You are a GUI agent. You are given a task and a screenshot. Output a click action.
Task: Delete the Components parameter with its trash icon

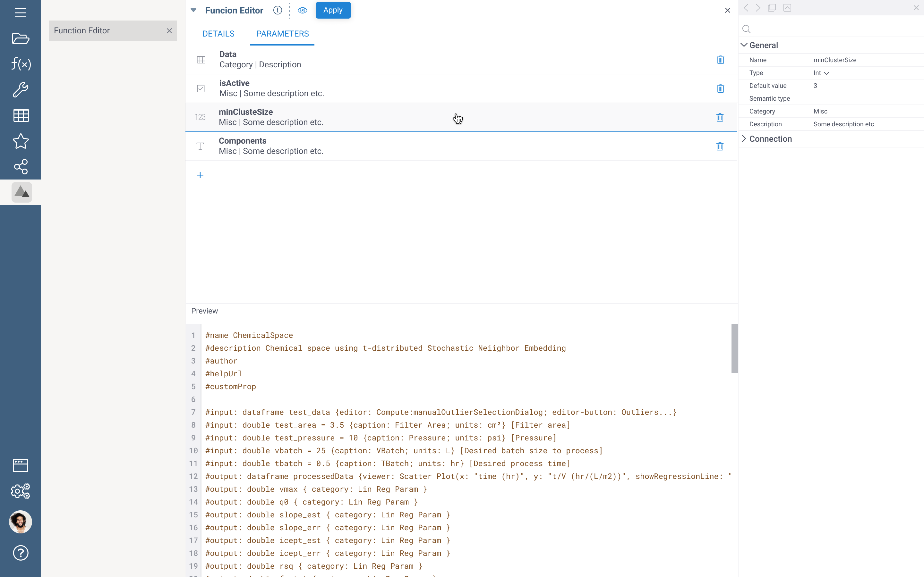click(x=720, y=146)
